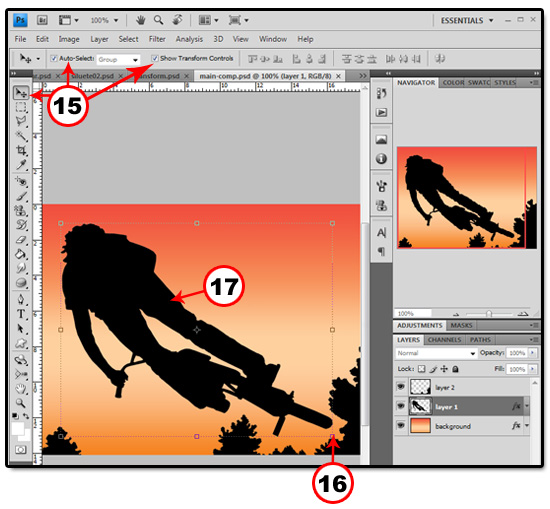
Task: Show more document tabs arrow
Action: coord(363,76)
